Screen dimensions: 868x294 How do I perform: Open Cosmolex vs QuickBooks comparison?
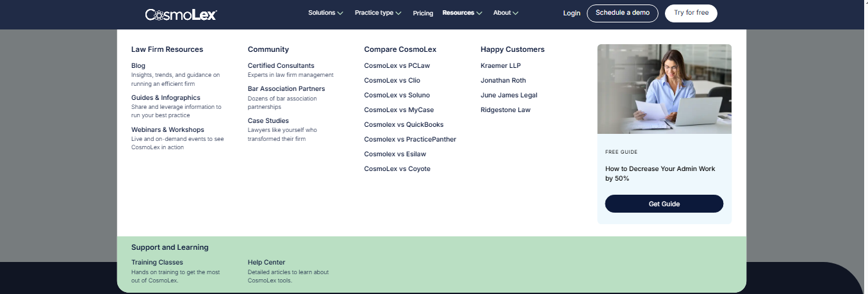[404, 124]
